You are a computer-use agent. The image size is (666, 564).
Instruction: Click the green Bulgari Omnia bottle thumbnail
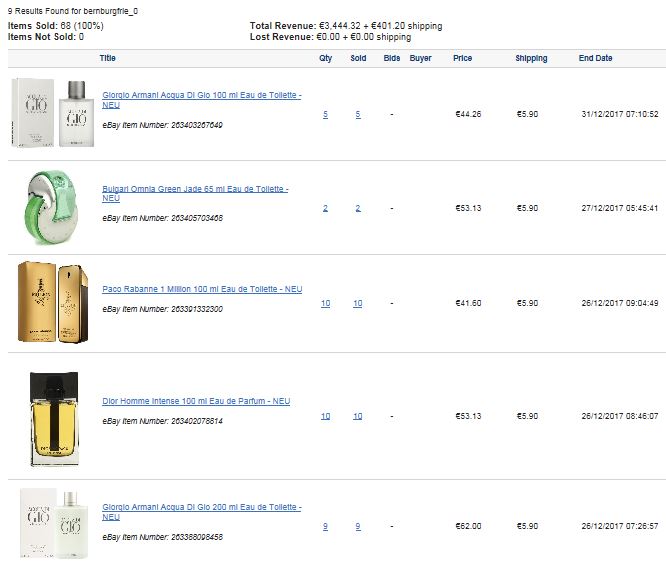(51, 208)
